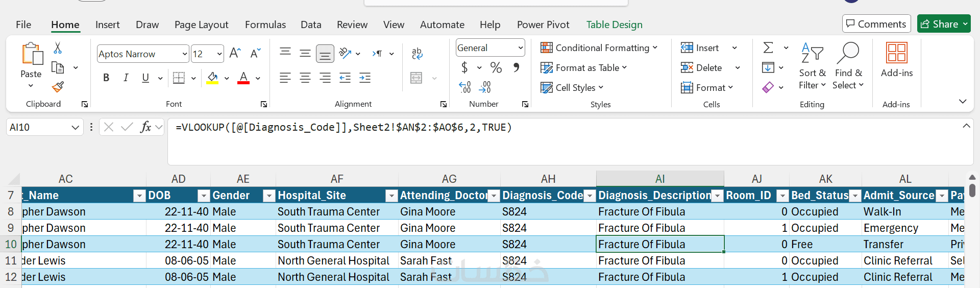Click the Format Painter brush icon
Viewport: 980px width, 288px height.
pos(58,87)
